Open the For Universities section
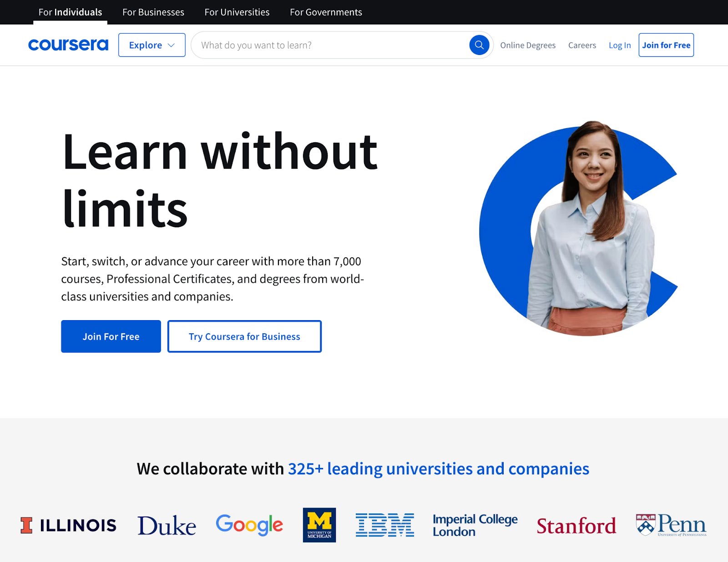728x562 pixels. coord(237,12)
